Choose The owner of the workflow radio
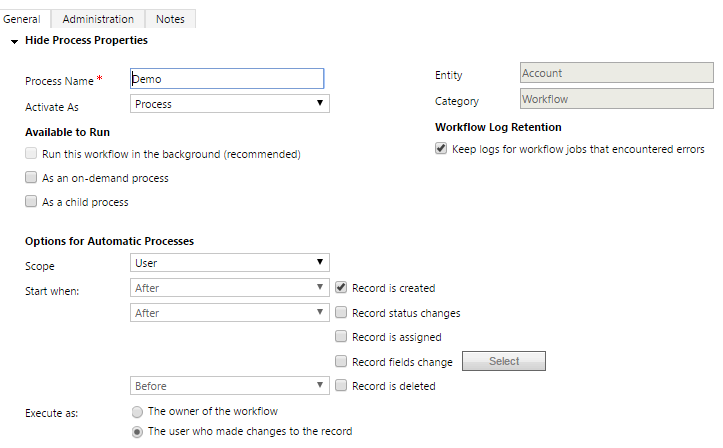 click(x=137, y=411)
